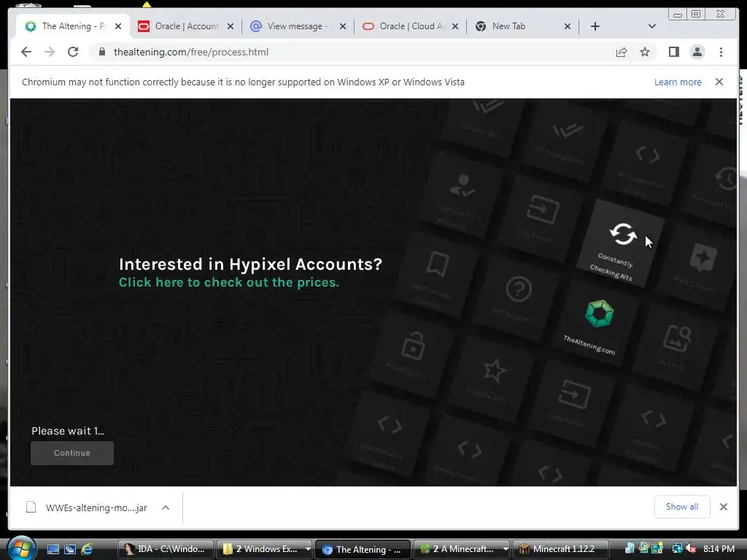This screenshot has height=560, width=747.
Task: Open the 2 Windows Explorer taskbar group
Action: tap(260, 549)
